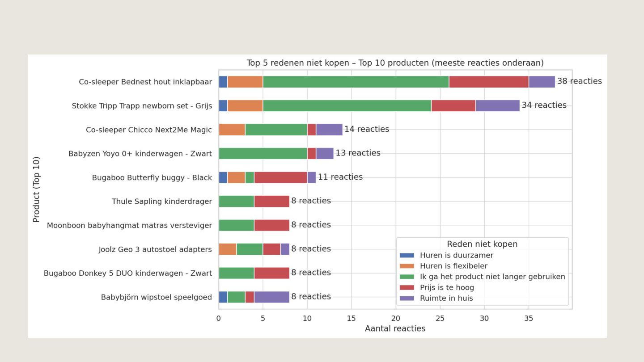
Task: Click the orange 'Huren is flexibeler' legend swatch
Action: tap(407, 266)
